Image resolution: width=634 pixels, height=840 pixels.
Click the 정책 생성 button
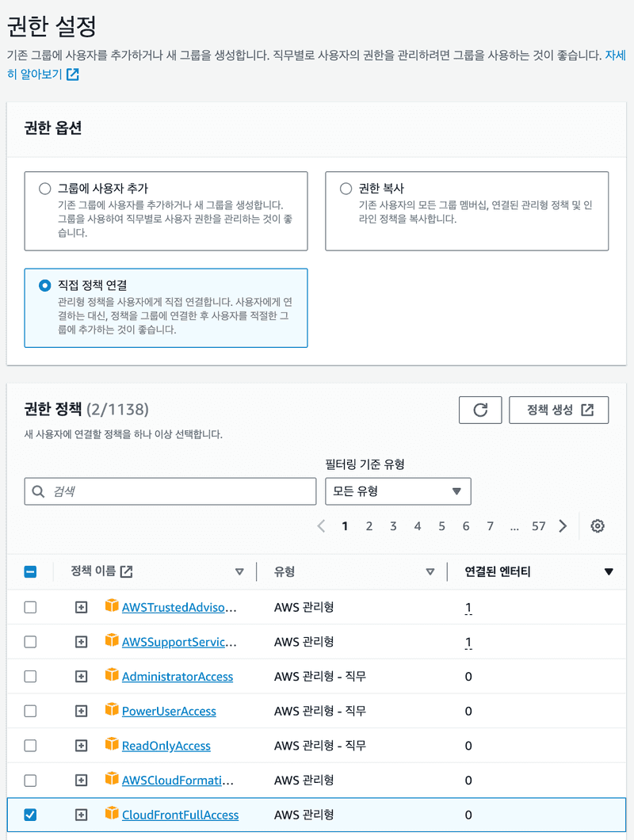click(x=559, y=410)
